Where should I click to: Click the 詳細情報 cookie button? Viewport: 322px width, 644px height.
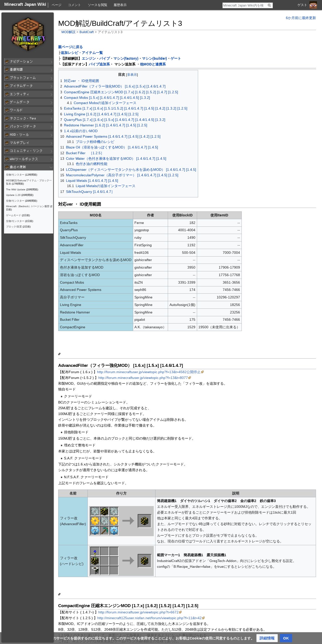(267, 638)
